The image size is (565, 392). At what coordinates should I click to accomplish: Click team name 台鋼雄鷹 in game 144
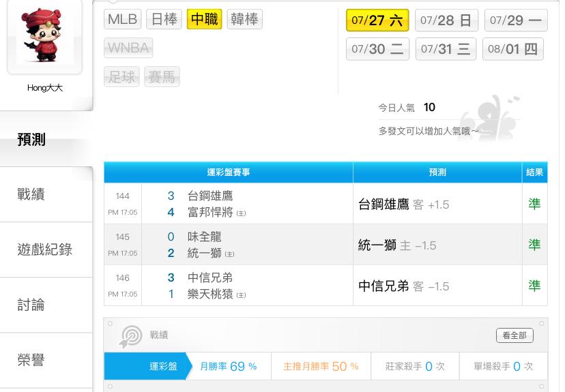click(210, 196)
